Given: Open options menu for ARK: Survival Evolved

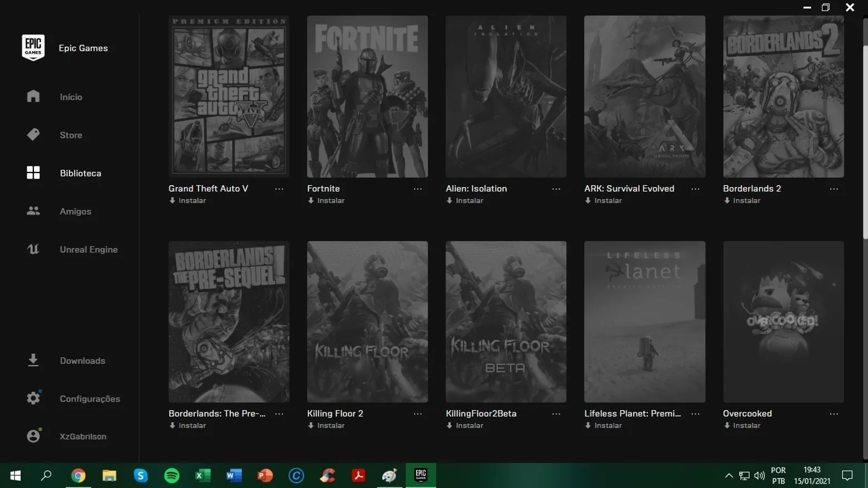Looking at the screenshot, I should click(x=696, y=189).
